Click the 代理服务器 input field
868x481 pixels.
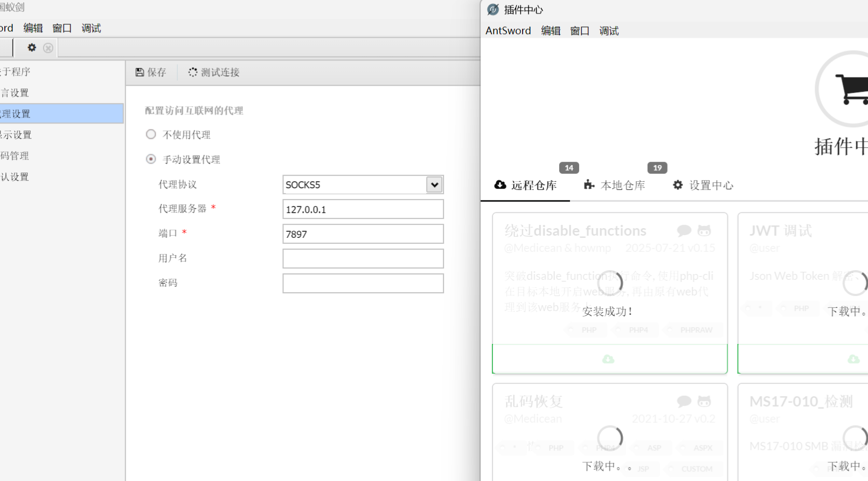click(363, 209)
